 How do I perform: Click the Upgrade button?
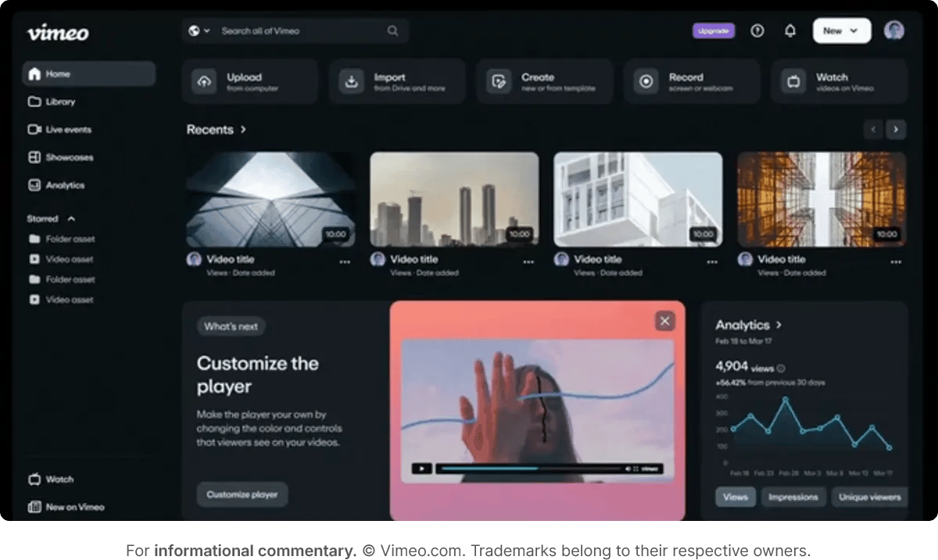pyautogui.click(x=713, y=30)
